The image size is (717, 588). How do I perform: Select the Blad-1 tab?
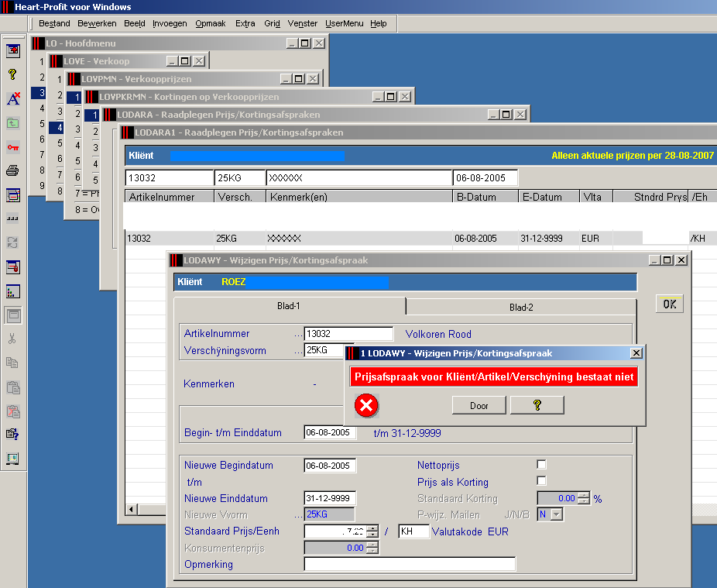(289, 306)
